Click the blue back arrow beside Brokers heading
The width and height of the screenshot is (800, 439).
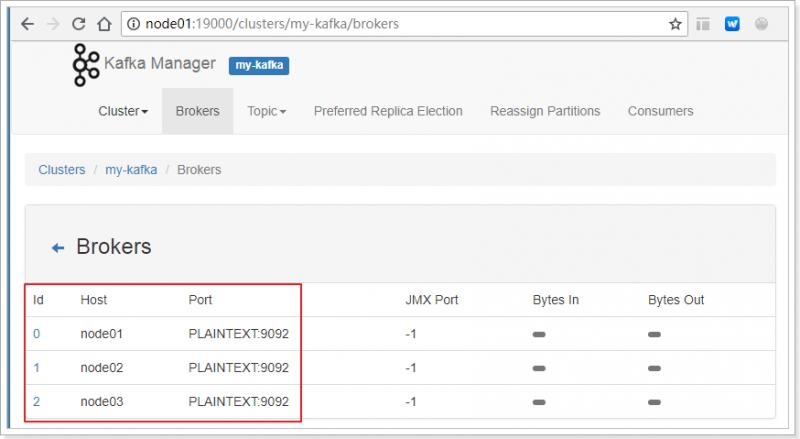(58, 248)
